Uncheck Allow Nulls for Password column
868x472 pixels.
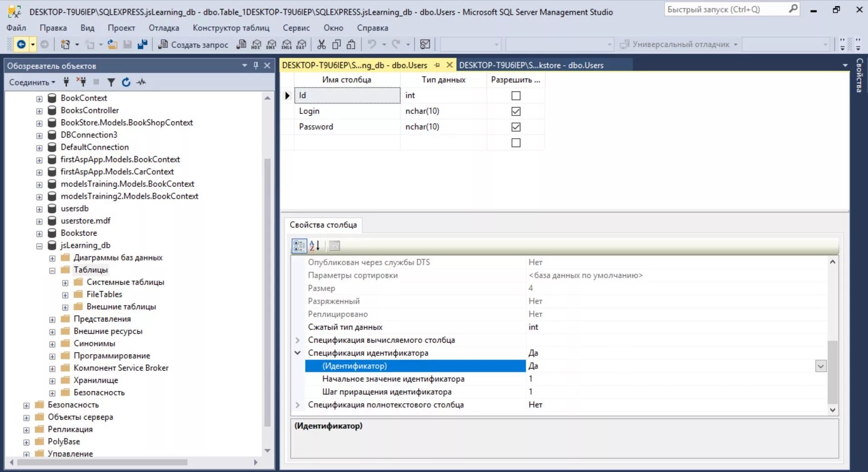tap(516, 127)
